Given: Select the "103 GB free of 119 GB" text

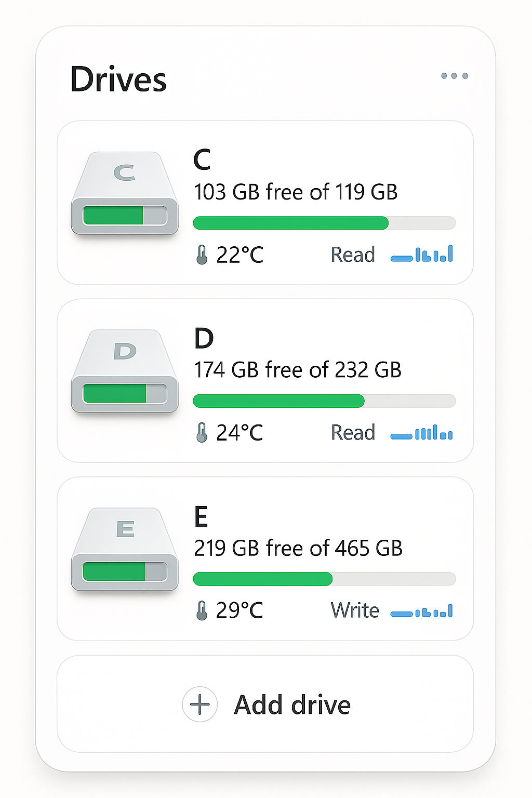Looking at the screenshot, I should pyautogui.click(x=295, y=192).
